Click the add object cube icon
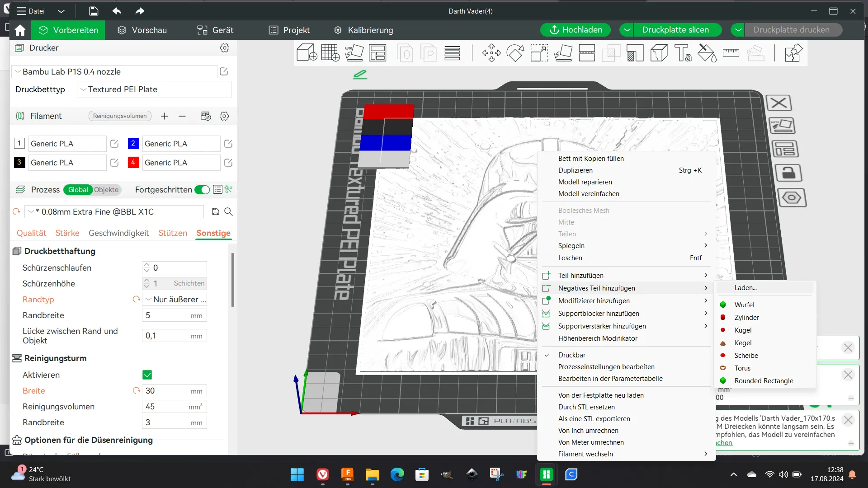This screenshot has width=868, height=488. pos(307,53)
